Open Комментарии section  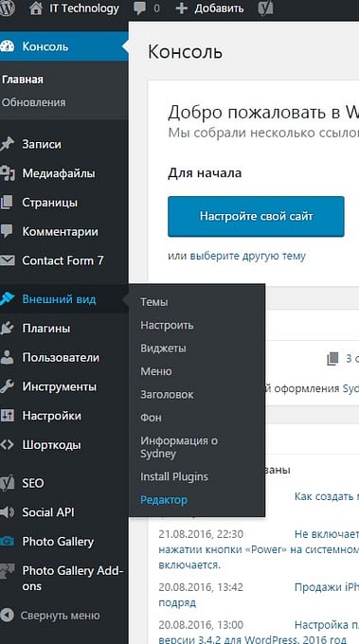[x=60, y=232]
